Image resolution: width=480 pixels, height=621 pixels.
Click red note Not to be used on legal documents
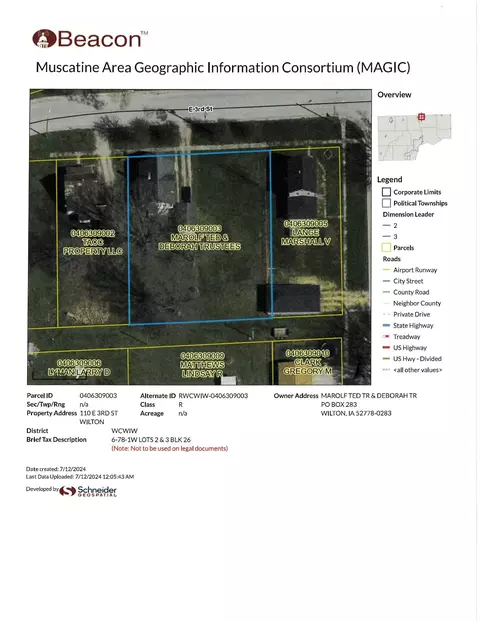coord(170,448)
